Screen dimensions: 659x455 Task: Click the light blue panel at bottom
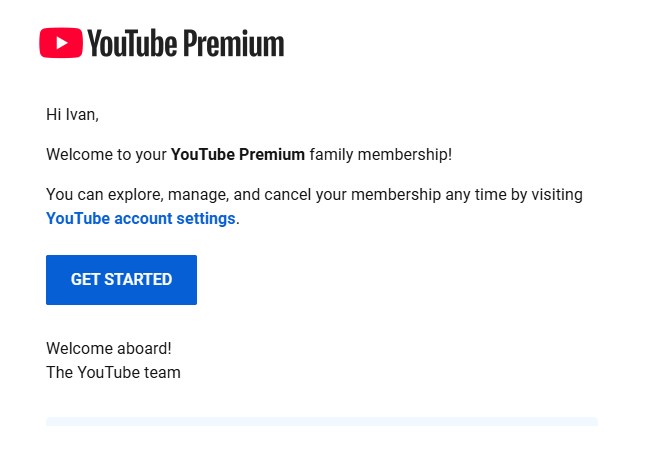[322, 421]
